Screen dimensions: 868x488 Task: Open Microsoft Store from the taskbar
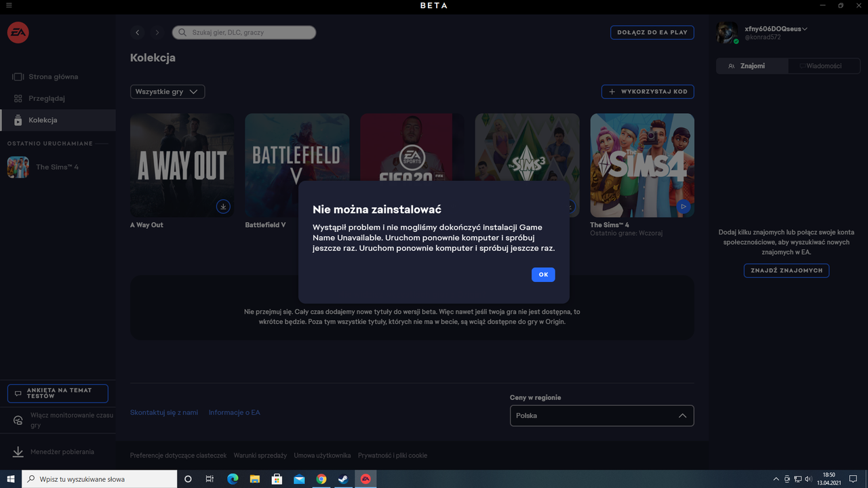277,479
